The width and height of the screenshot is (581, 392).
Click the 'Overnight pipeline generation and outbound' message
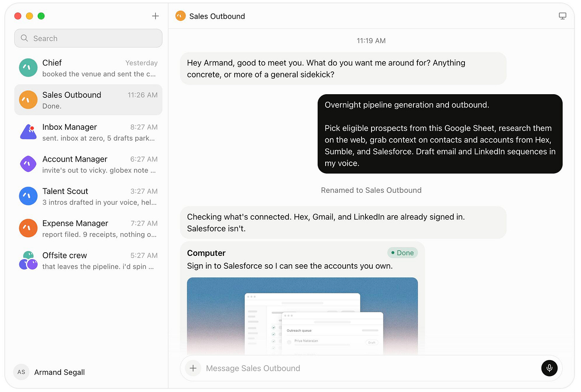[x=440, y=134]
